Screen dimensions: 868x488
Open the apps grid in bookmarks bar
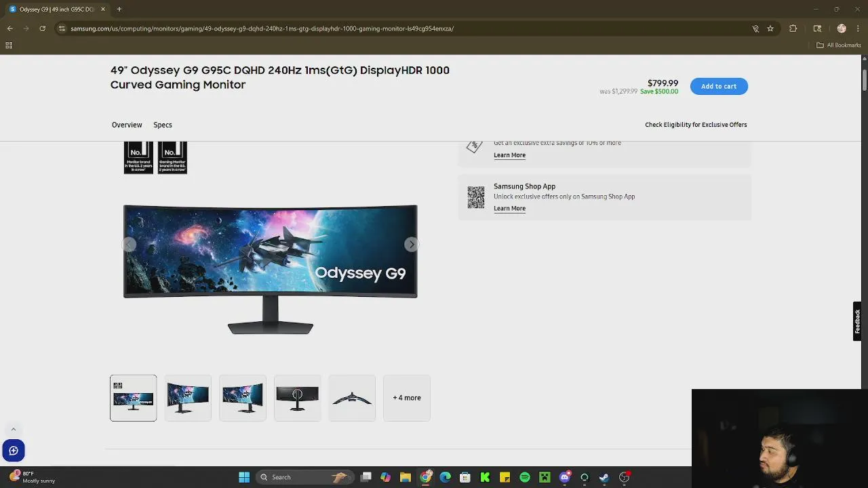pyautogui.click(x=9, y=45)
